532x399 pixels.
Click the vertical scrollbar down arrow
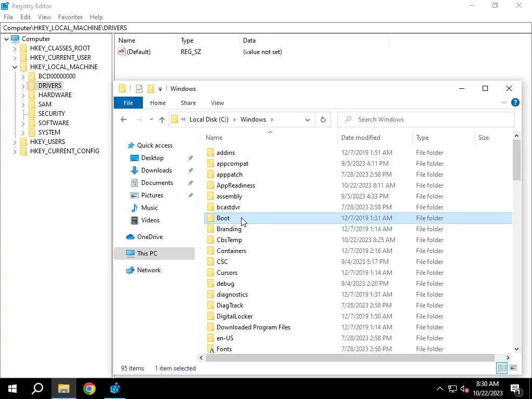point(516,349)
